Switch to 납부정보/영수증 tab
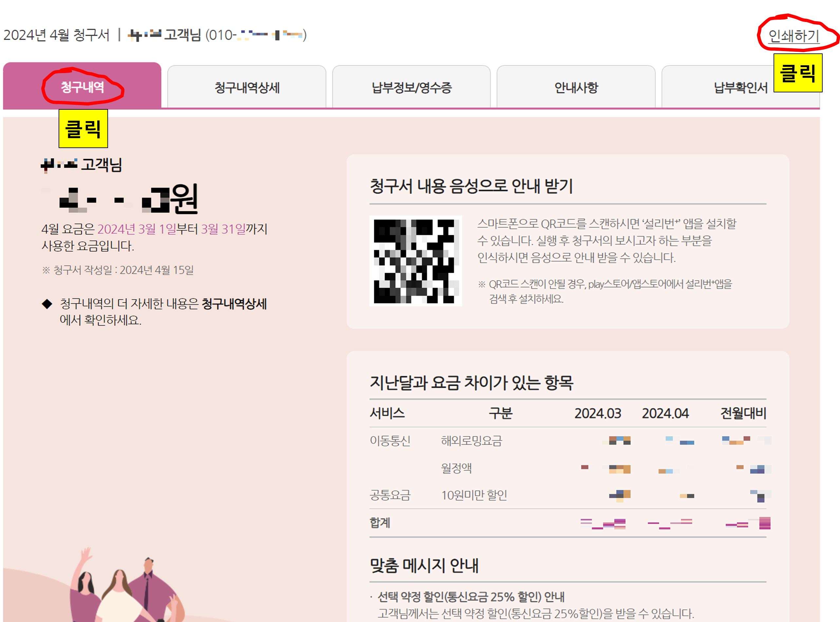This screenshot has width=840, height=622. pos(411,88)
